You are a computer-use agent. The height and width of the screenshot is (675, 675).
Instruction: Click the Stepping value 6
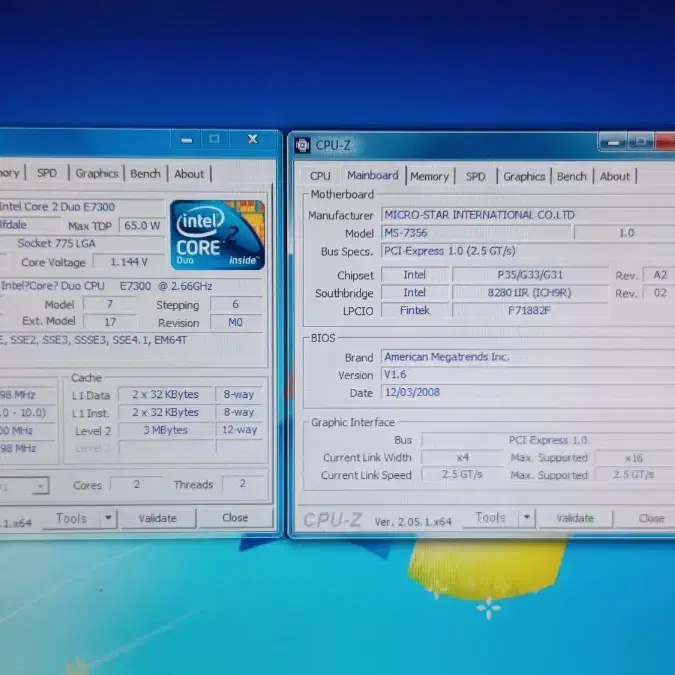coord(235,304)
